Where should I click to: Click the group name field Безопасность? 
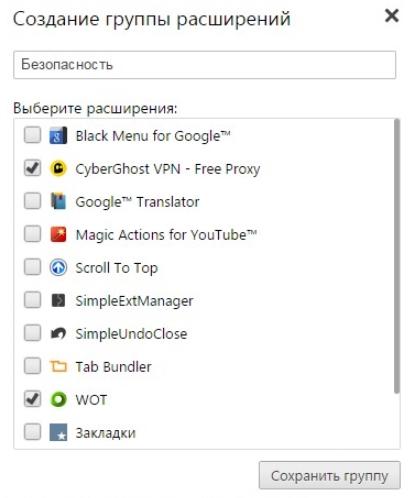tap(205, 65)
